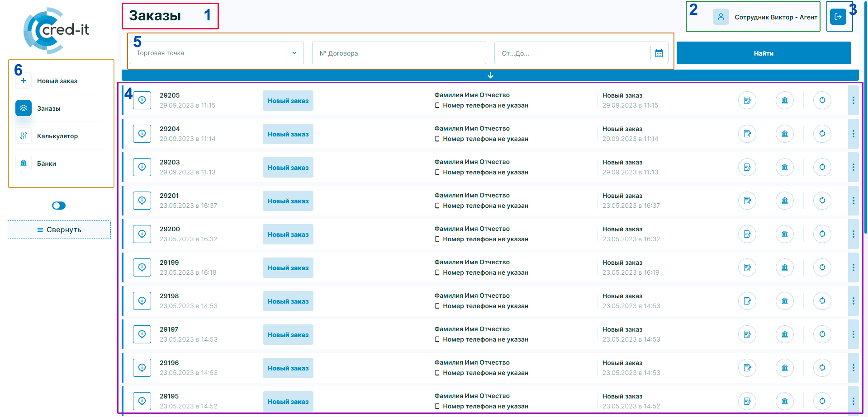Select the Заказы icon in the sidebar
The width and height of the screenshot is (868, 417).
(23, 108)
